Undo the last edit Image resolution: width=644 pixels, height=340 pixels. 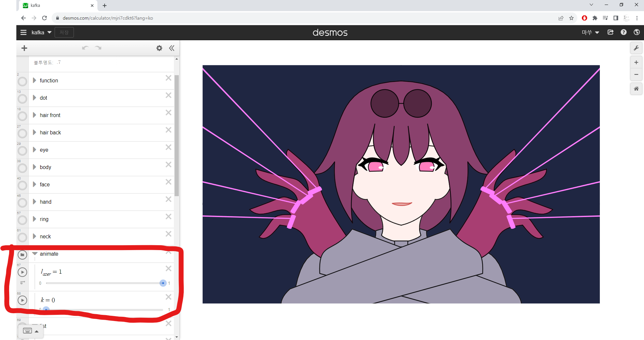(x=85, y=48)
